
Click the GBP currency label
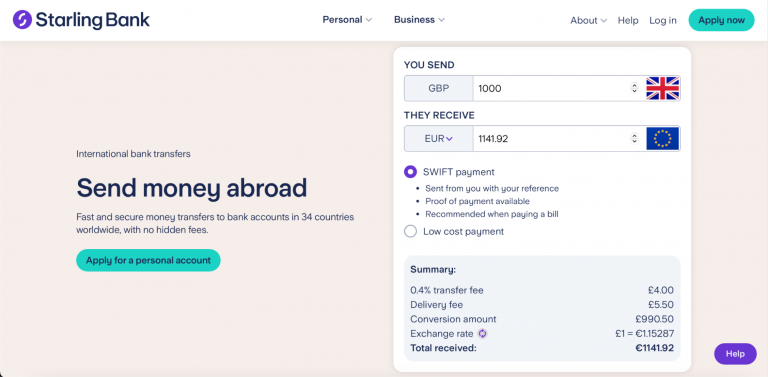pos(438,89)
